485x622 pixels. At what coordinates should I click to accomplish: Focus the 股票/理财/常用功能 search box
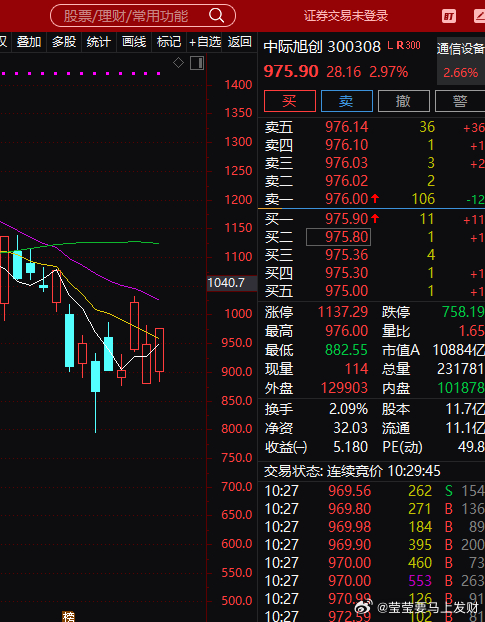point(143,15)
